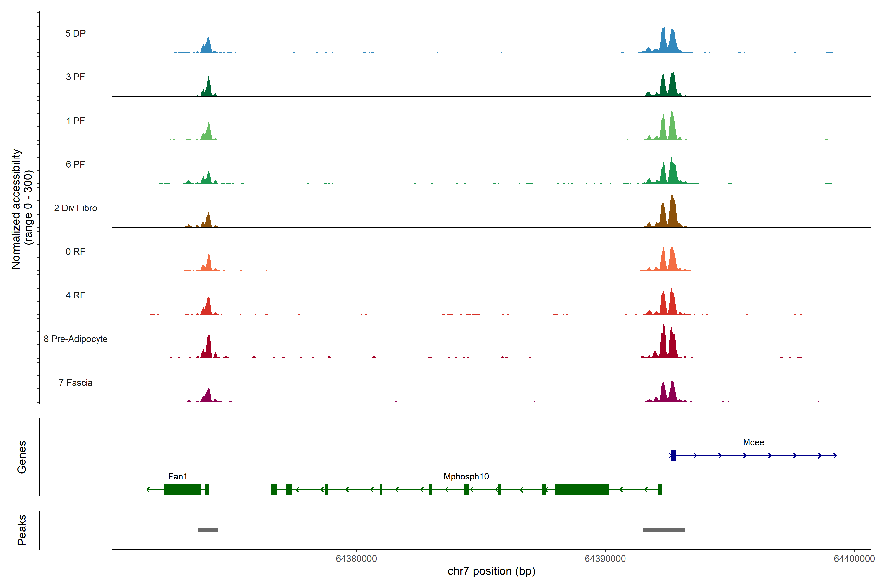Click the 8 Pre-Adipocyte track label

click(x=75, y=339)
